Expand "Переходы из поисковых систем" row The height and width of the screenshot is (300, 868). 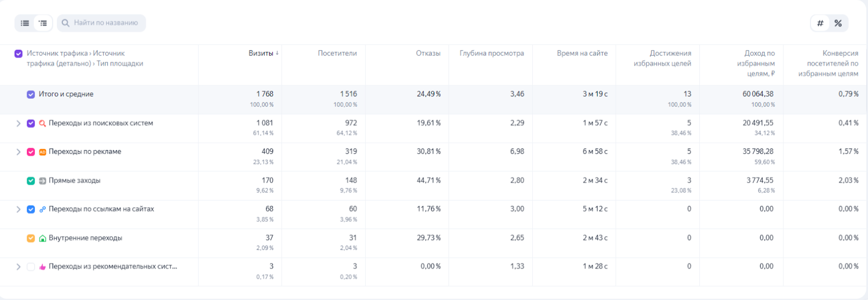click(x=18, y=124)
